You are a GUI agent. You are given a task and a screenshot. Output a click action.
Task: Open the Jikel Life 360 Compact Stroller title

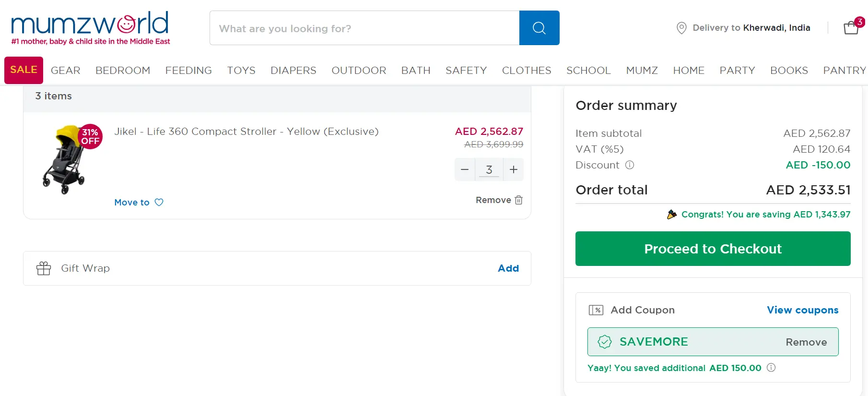[x=246, y=132]
